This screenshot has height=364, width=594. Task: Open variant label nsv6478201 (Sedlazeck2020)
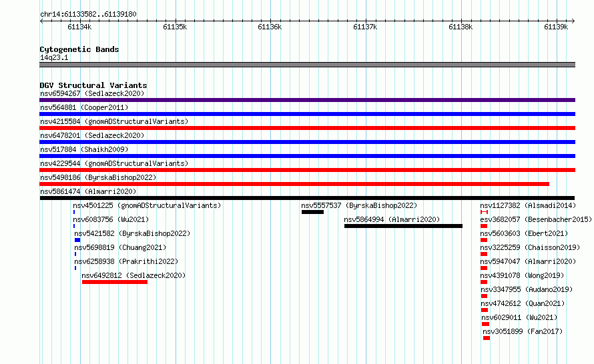[x=92, y=135]
